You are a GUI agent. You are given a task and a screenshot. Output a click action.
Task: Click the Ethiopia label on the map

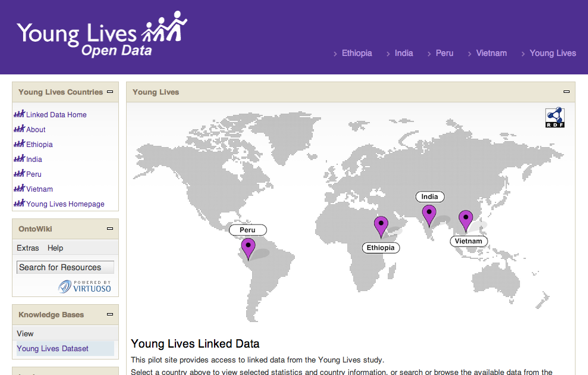381,248
